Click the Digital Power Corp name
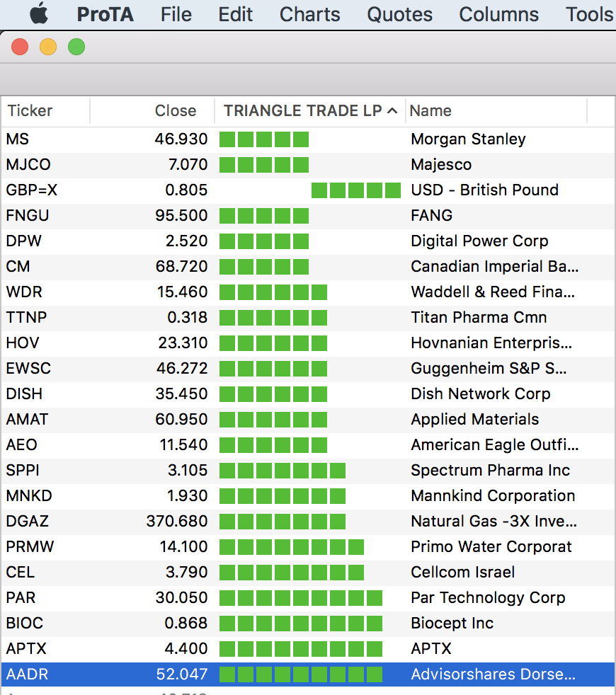 pos(479,241)
